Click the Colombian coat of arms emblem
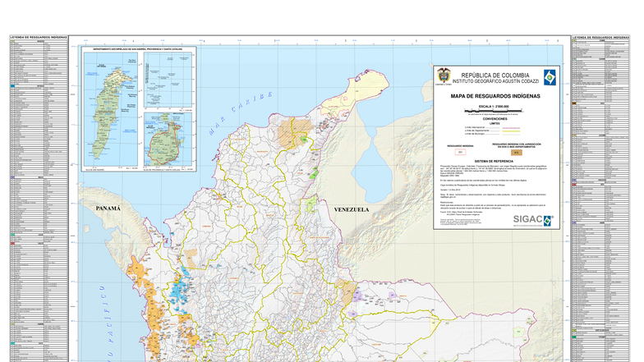644x362 pixels. click(444, 76)
